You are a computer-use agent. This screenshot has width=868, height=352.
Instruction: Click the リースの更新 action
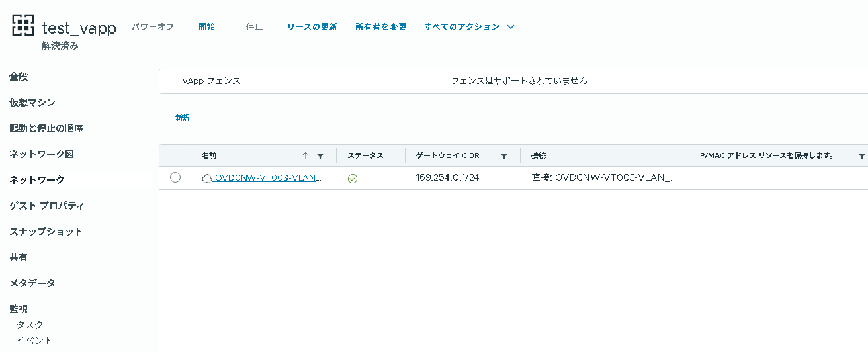[x=312, y=27]
